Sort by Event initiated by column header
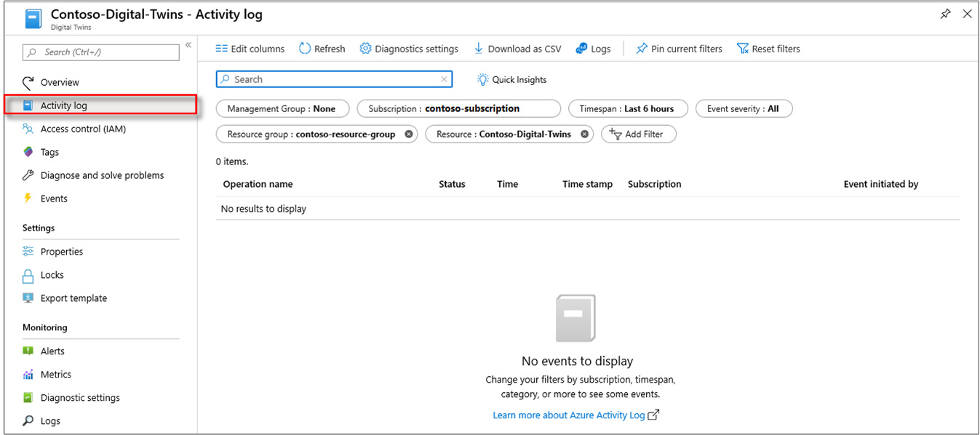 881,184
